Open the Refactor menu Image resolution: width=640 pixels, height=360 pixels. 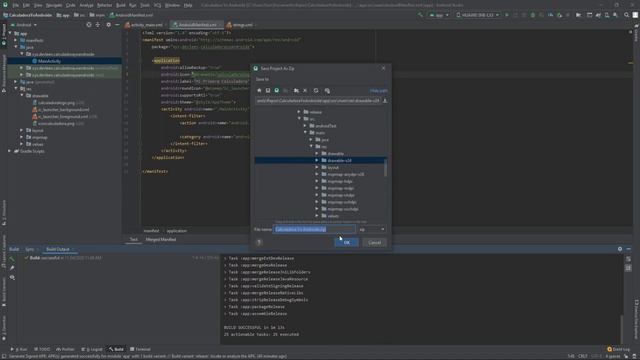coord(104,5)
